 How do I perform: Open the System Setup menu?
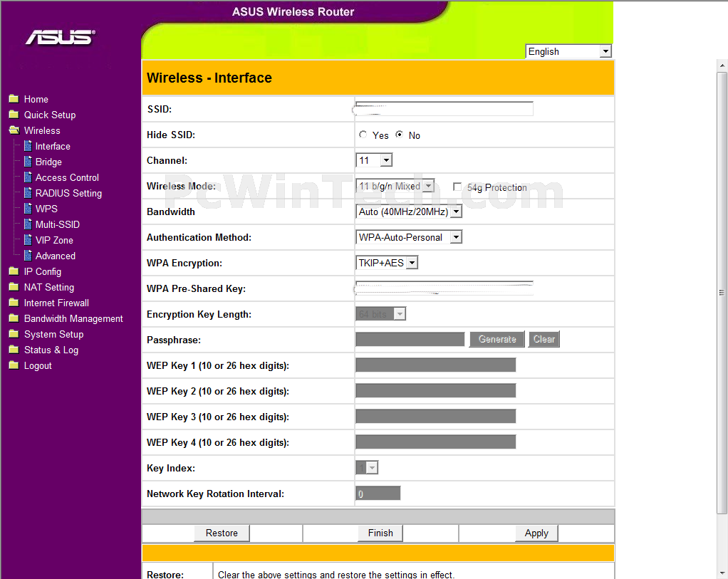54,334
